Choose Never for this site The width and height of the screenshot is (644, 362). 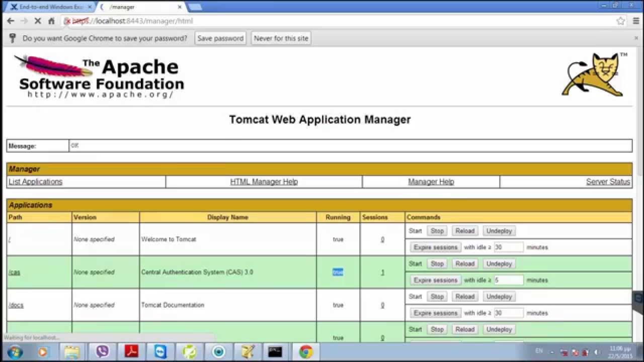281,38
